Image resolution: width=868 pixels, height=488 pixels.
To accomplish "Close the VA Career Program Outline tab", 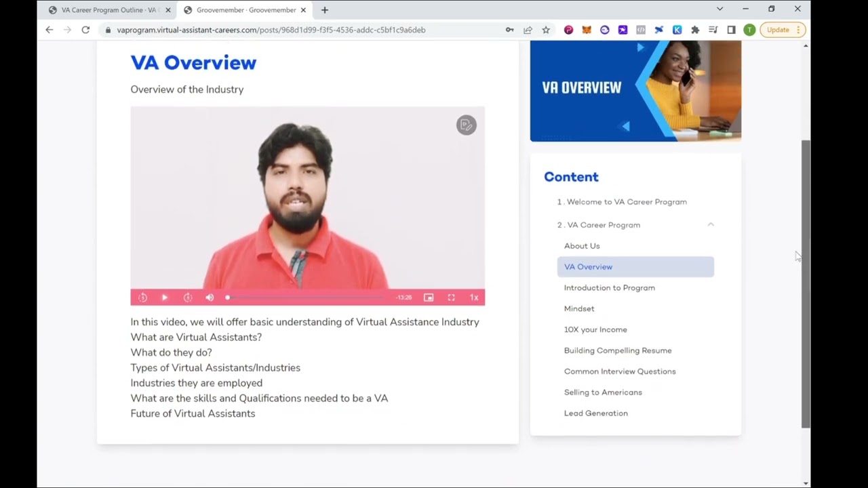I will coord(167,10).
